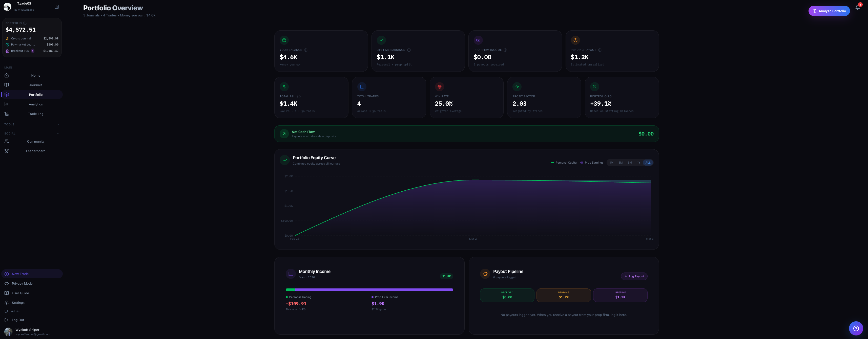Click the Analyze Portfolio button
Image resolution: width=868 pixels, height=339 pixels.
pos(829,11)
